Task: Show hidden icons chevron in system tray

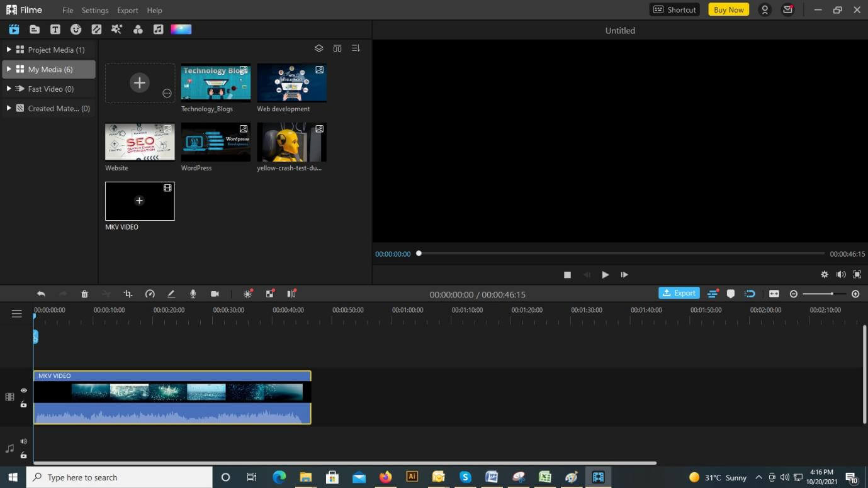Action: click(x=758, y=477)
